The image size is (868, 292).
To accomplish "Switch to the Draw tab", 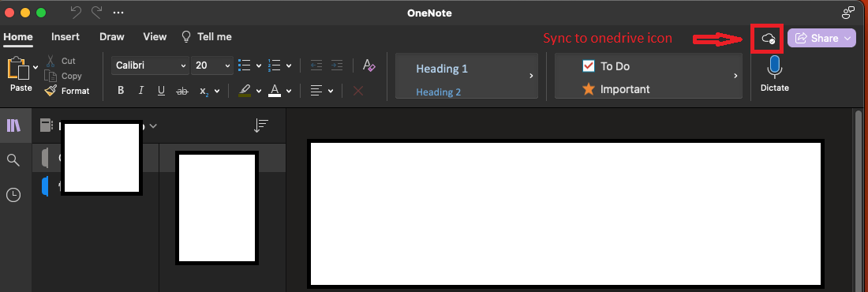I will click(x=112, y=36).
